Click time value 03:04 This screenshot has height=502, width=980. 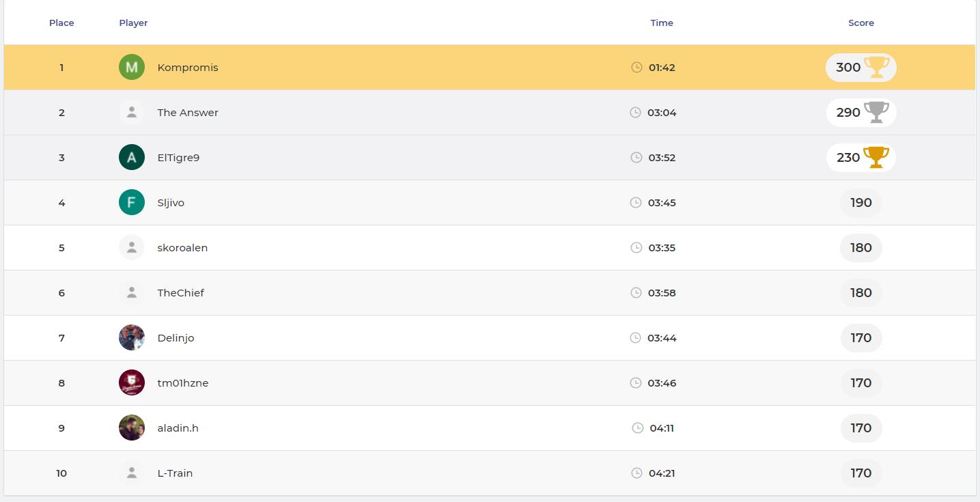tap(662, 113)
